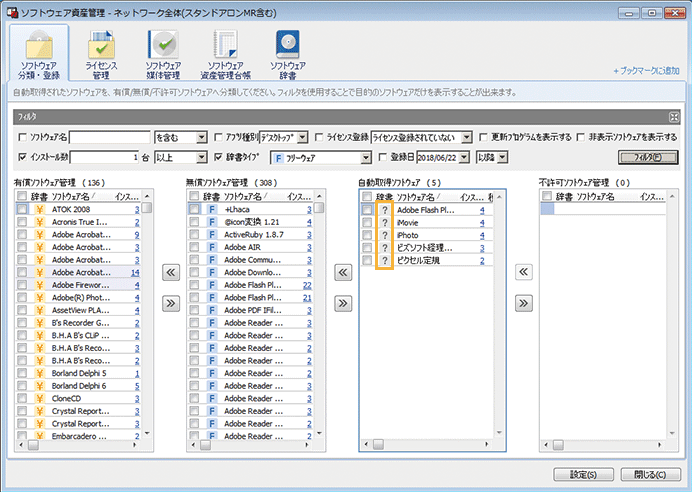Image resolution: width=692 pixels, height=492 pixels.
Task: Uncheck 辞書タイプ filter checkbox
Action: [x=218, y=157]
